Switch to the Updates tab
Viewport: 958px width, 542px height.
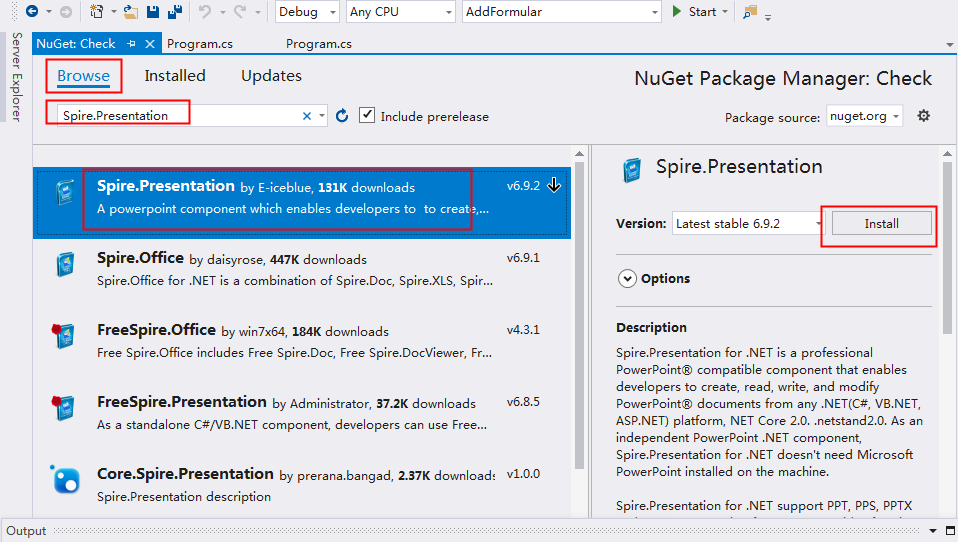coord(271,76)
